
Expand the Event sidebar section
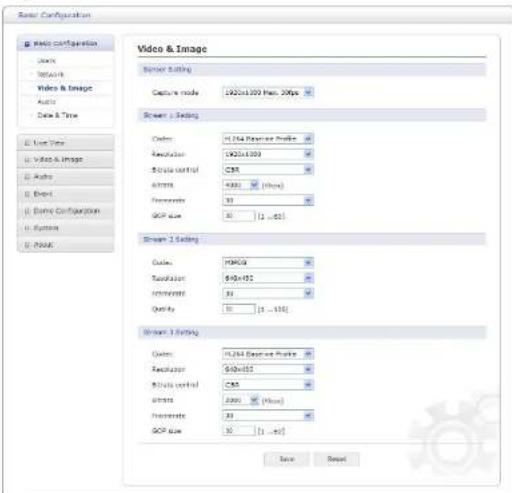coord(65,194)
